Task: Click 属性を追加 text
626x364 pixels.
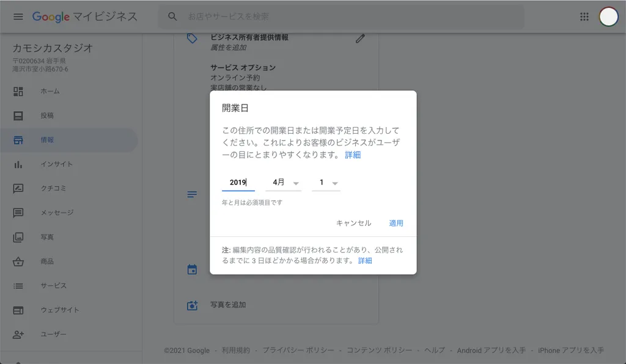Action: click(x=229, y=48)
